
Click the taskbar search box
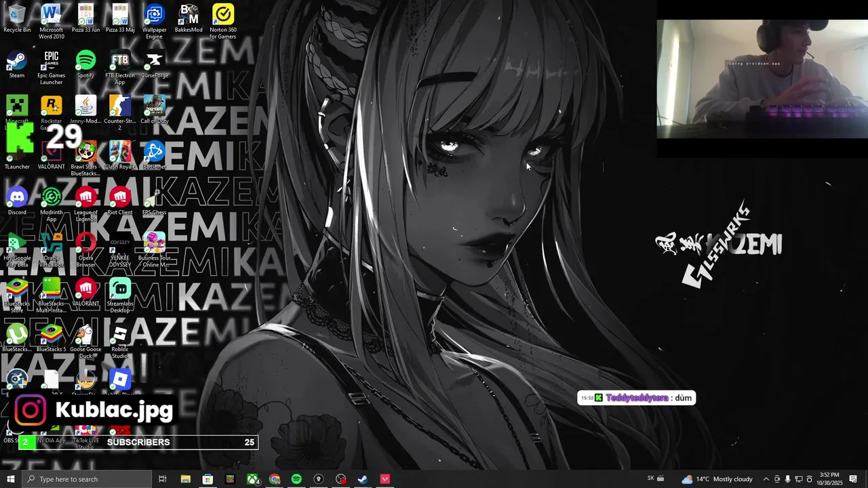coord(86,479)
